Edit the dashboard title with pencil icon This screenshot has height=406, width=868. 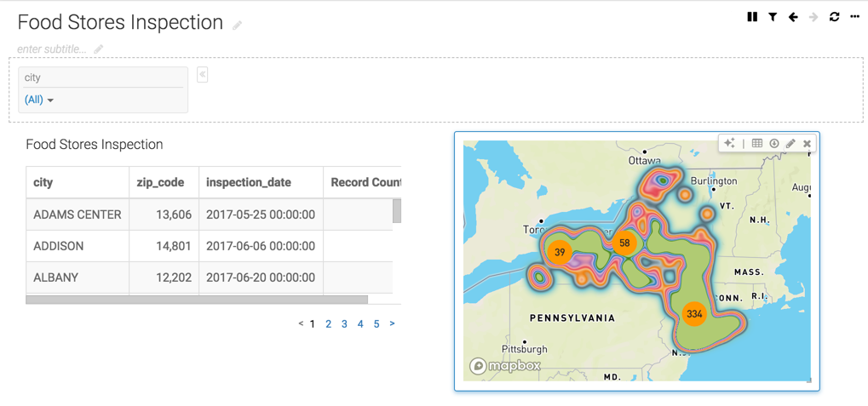point(238,26)
